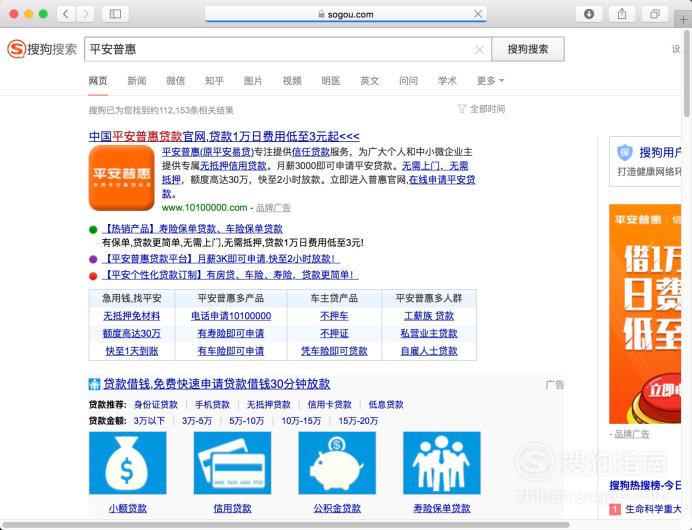Click the 有车险即可申请 link
The image size is (692, 530).
click(231, 351)
